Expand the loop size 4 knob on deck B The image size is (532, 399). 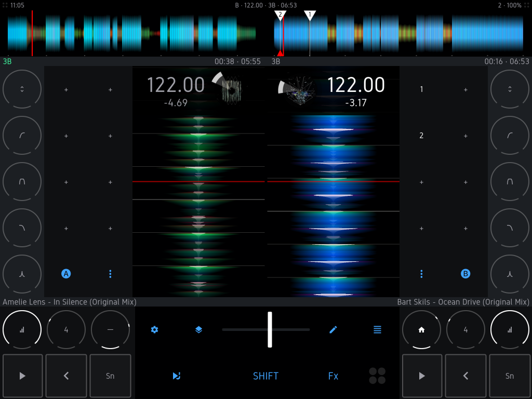[x=465, y=329]
